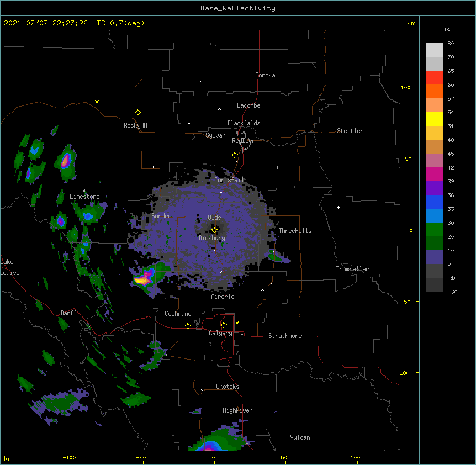The height and width of the screenshot is (465, 476).
Task: Click the Ponoka city label
Action: pos(265,75)
